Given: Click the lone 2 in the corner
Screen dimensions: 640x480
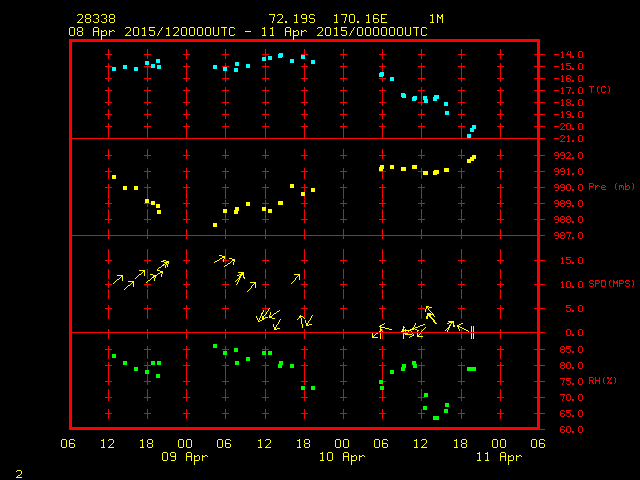Looking at the screenshot, I should 19,474.
